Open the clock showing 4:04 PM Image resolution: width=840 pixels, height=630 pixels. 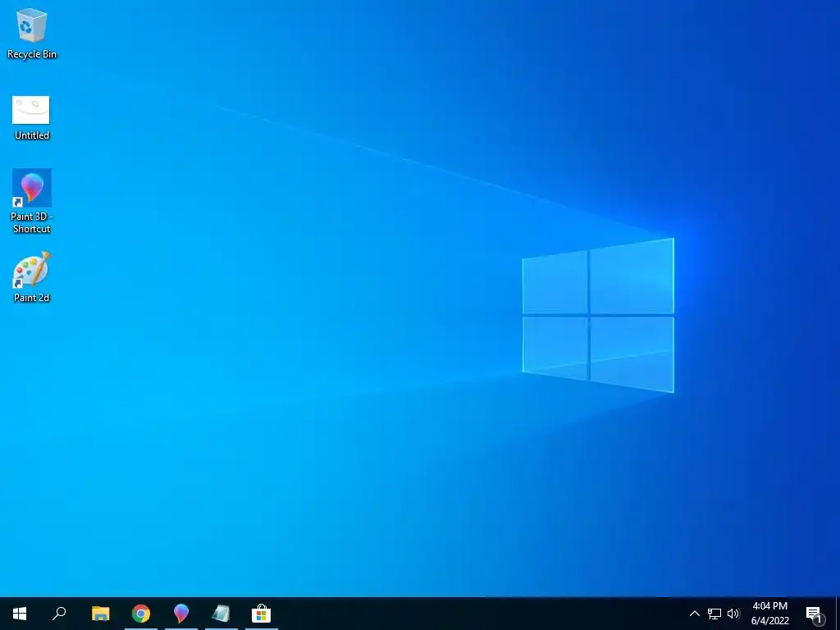point(769,614)
